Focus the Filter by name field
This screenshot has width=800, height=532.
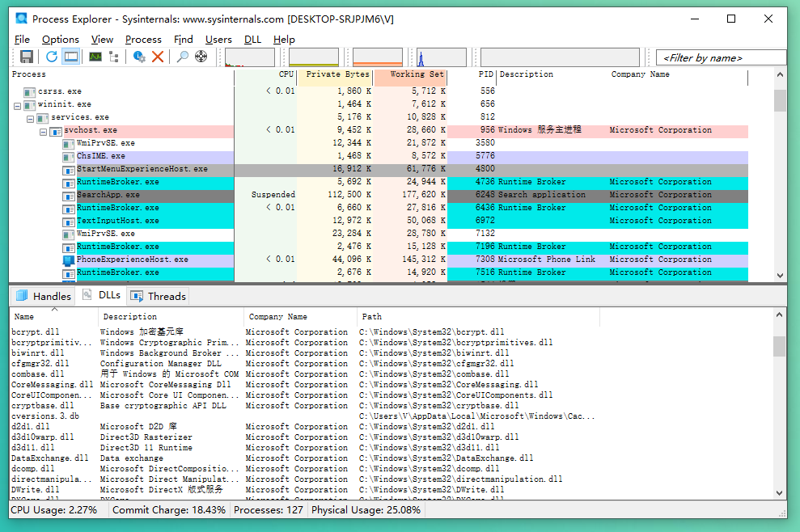tap(721, 57)
